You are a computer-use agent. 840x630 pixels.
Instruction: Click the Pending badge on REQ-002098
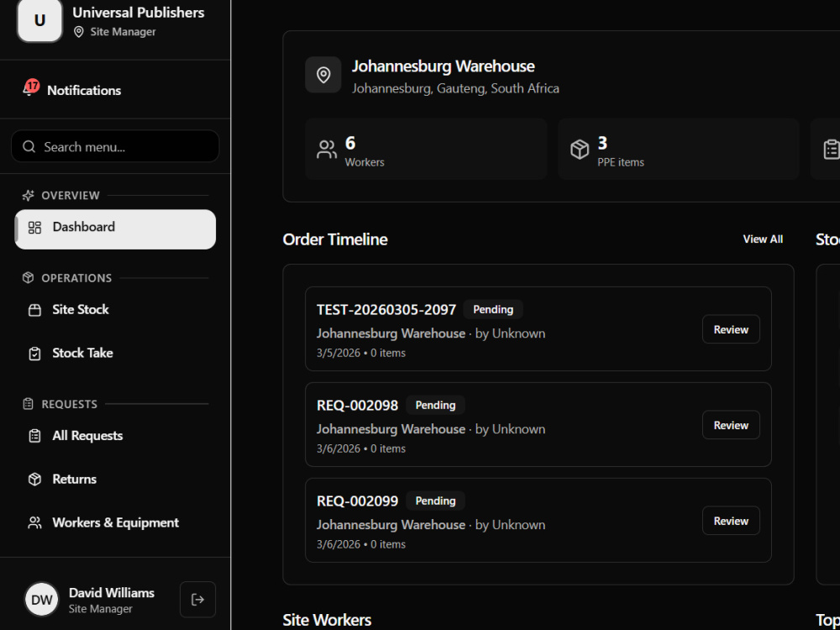[x=435, y=406]
